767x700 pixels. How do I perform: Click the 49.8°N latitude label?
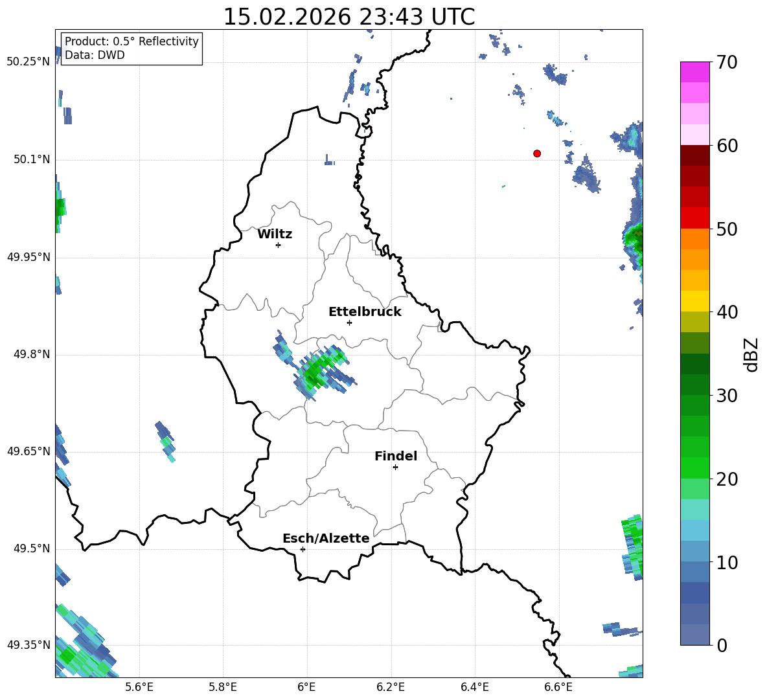(x=31, y=354)
